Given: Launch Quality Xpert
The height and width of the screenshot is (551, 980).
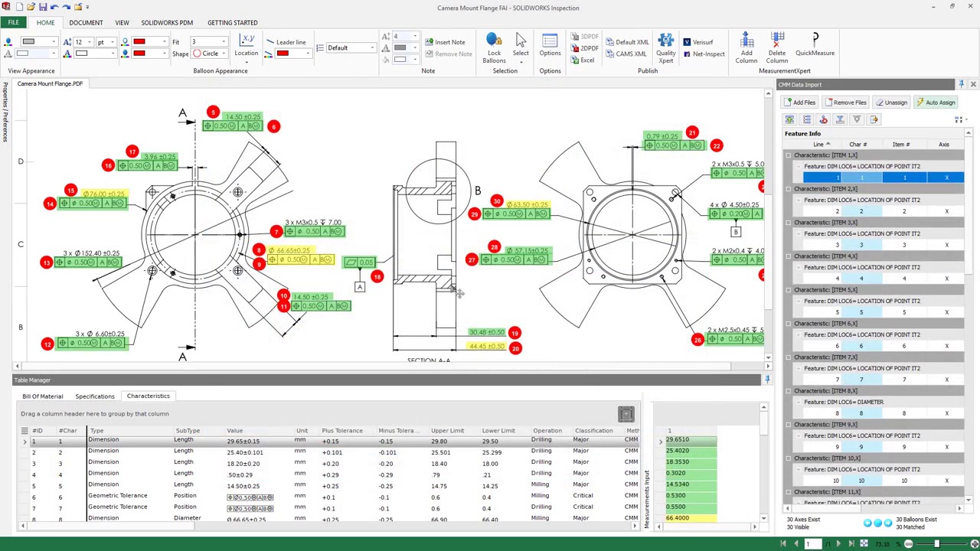Looking at the screenshot, I should pyautogui.click(x=665, y=48).
